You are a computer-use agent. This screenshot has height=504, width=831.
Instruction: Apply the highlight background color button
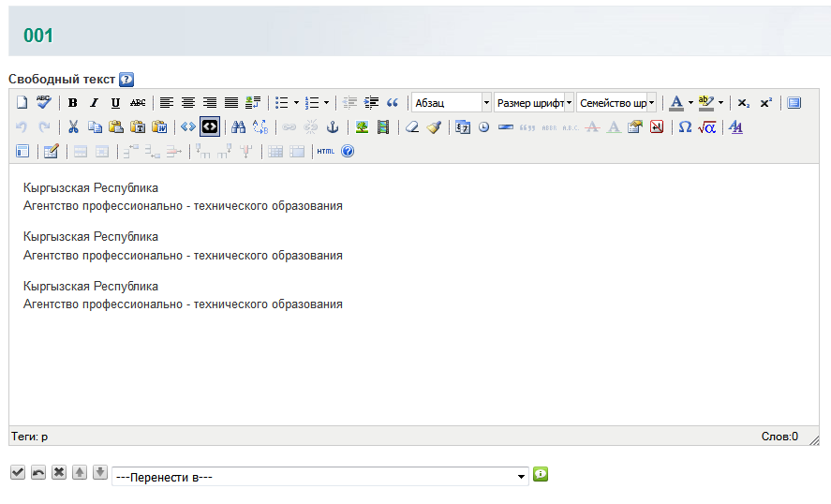(705, 102)
